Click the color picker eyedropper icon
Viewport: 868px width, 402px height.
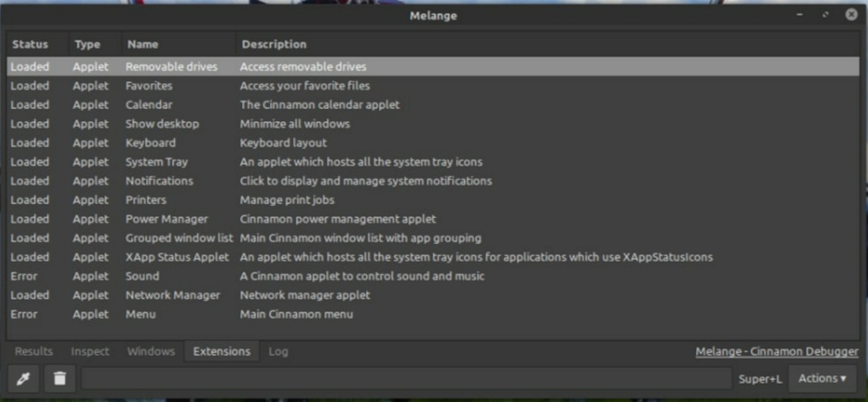click(23, 379)
